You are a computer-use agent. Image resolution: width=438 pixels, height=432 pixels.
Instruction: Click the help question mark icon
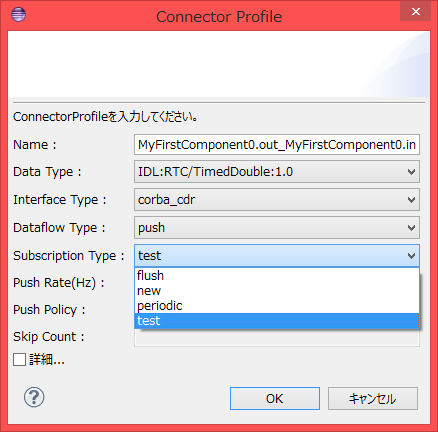click(34, 397)
